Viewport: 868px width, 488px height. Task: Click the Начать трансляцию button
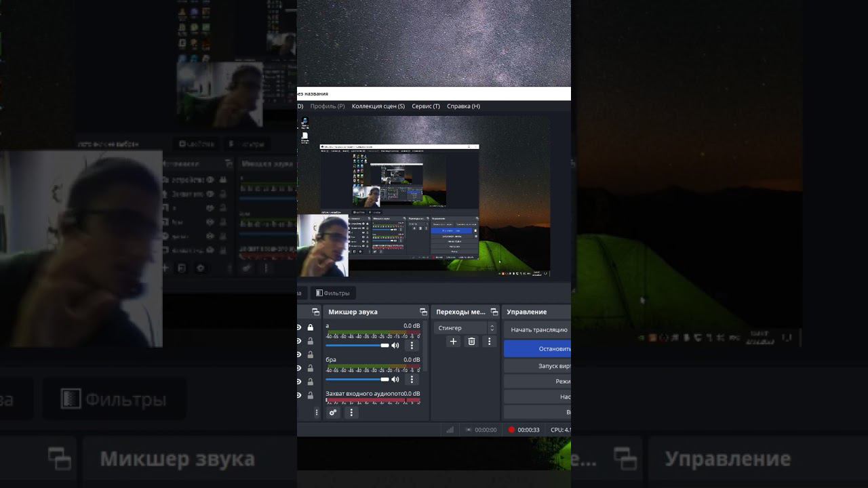(538, 330)
